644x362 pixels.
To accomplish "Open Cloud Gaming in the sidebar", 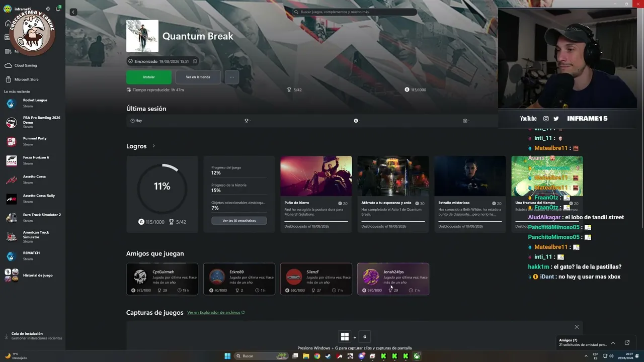I will click(x=33, y=65).
